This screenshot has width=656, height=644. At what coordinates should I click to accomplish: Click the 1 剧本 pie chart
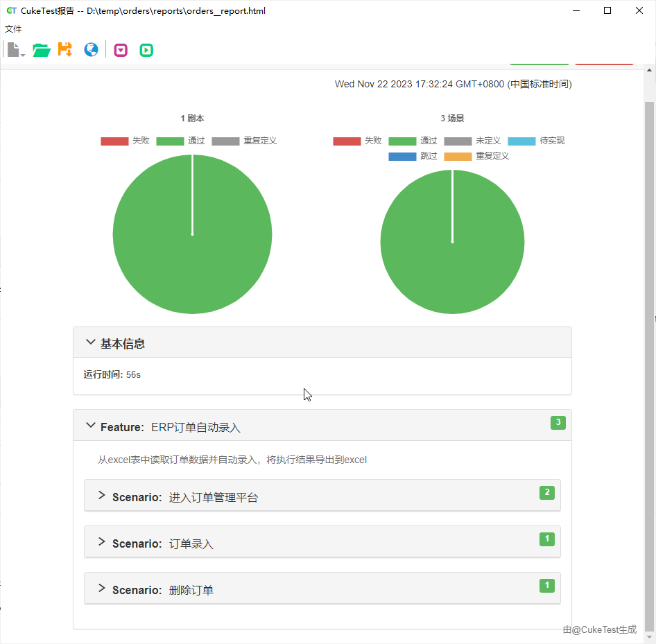click(x=193, y=234)
